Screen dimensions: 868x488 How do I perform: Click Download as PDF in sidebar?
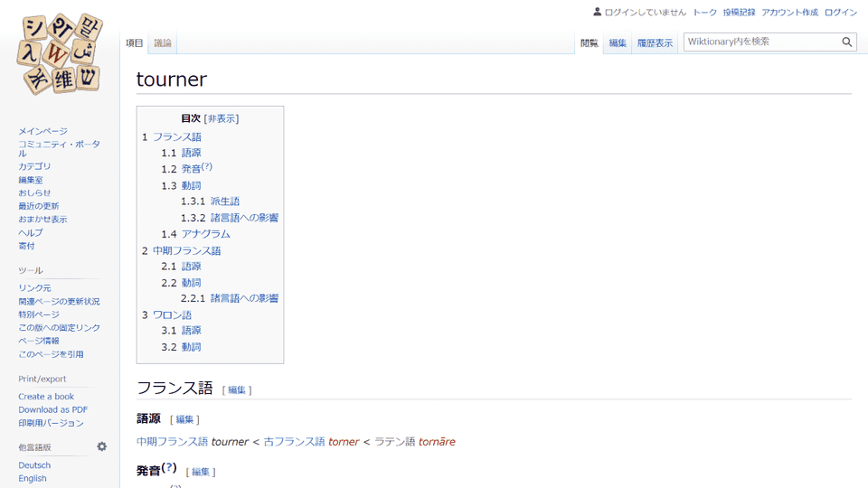coord(52,409)
